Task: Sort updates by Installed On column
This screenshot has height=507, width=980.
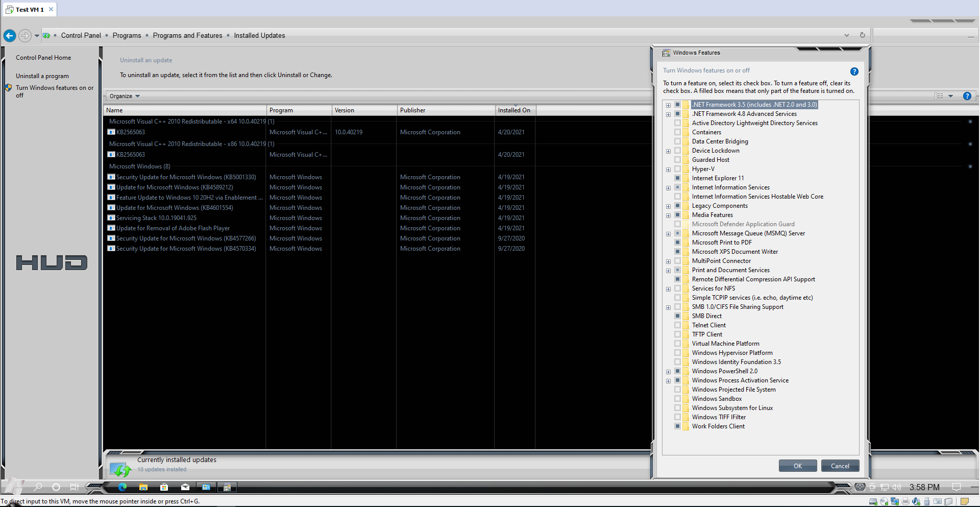Action: (515, 110)
